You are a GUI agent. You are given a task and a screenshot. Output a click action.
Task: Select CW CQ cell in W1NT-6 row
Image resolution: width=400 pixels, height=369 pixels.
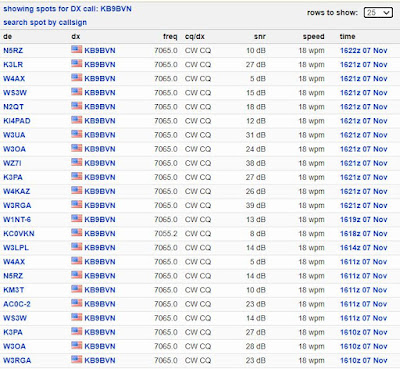tap(198, 220)
